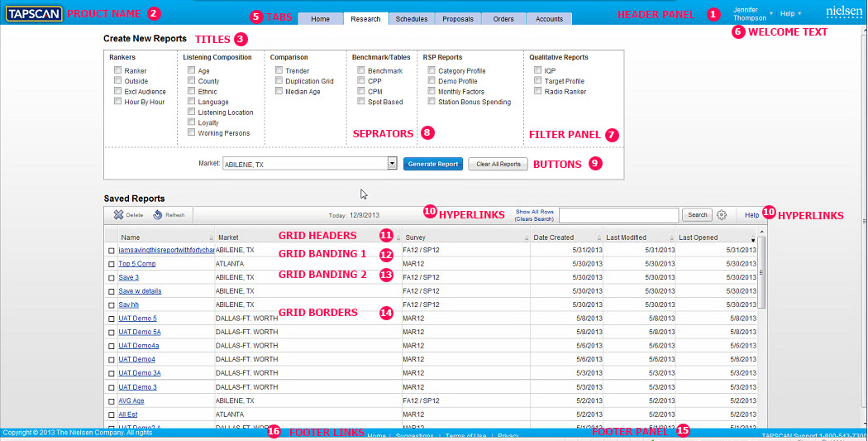Tick the County checkbox
Screen dimensions: 868x441
point(191,81)
